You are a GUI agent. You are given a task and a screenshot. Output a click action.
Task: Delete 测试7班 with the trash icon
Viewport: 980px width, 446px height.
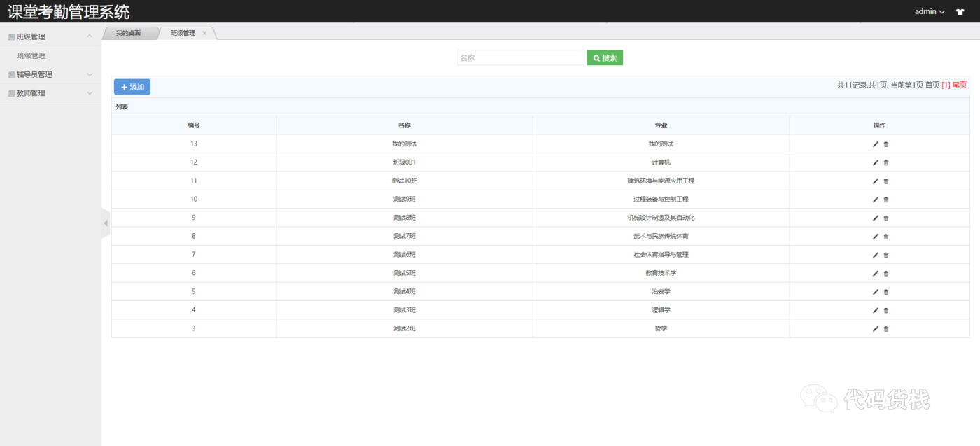point(886,237)
